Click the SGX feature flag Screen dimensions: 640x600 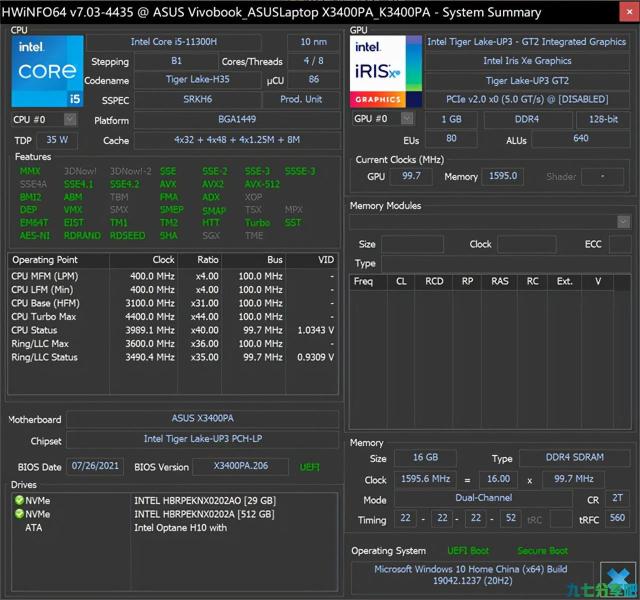211,236
